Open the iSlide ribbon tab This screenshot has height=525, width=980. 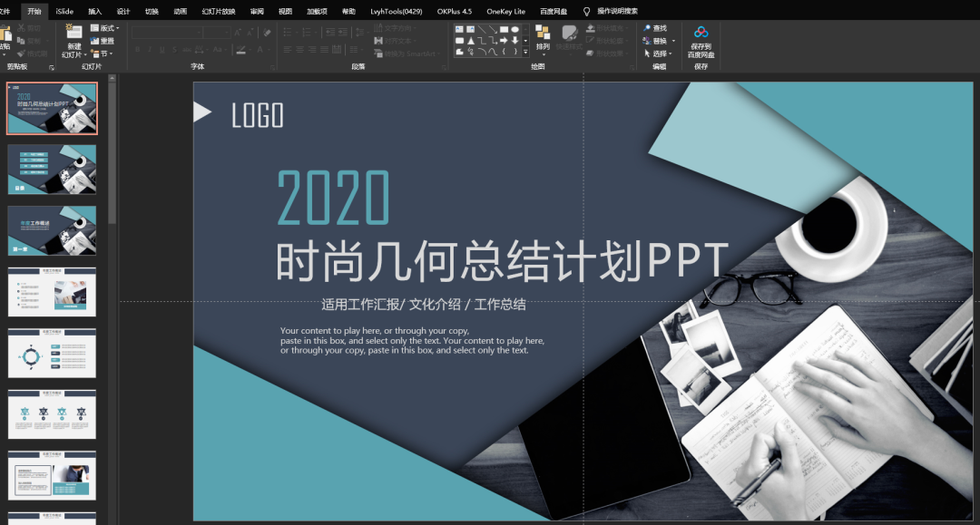point(64,11)
